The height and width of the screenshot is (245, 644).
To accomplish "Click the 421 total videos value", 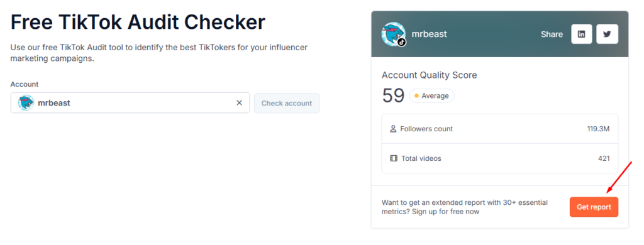I will [x=604, y=158].
